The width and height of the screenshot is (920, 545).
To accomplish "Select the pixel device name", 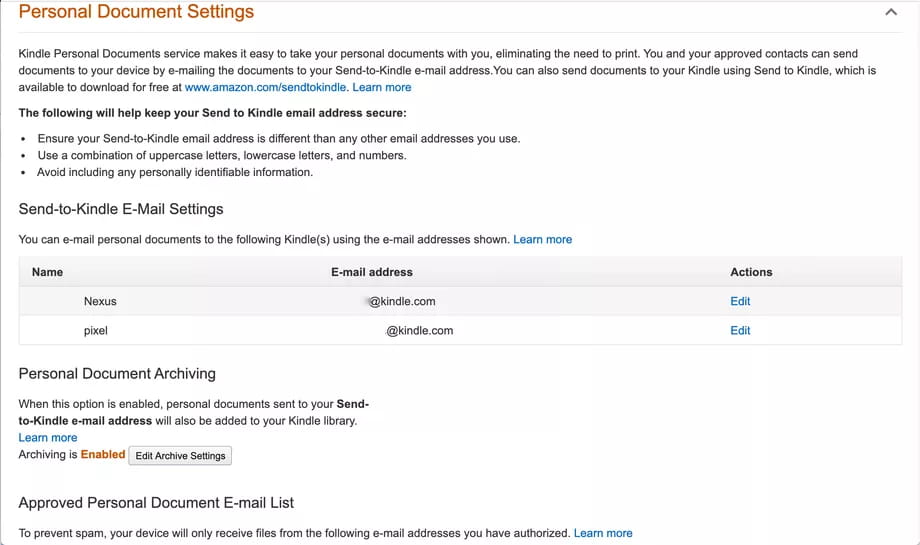I will (96, 331).
